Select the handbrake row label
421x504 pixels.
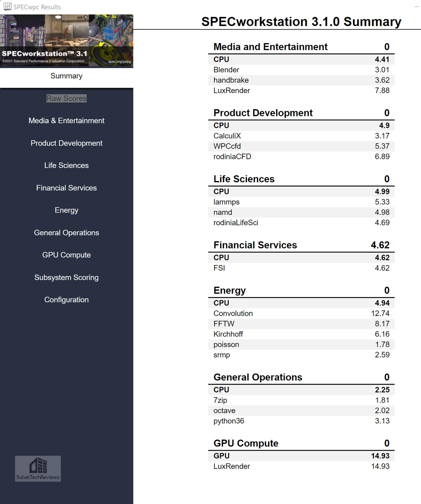(x=231, y=80)
